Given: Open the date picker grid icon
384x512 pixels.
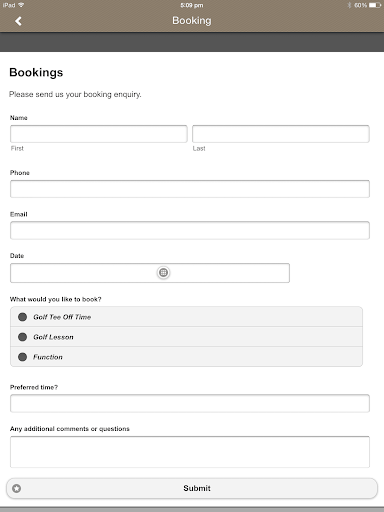Looking at the screenshot, I should 163,273.
